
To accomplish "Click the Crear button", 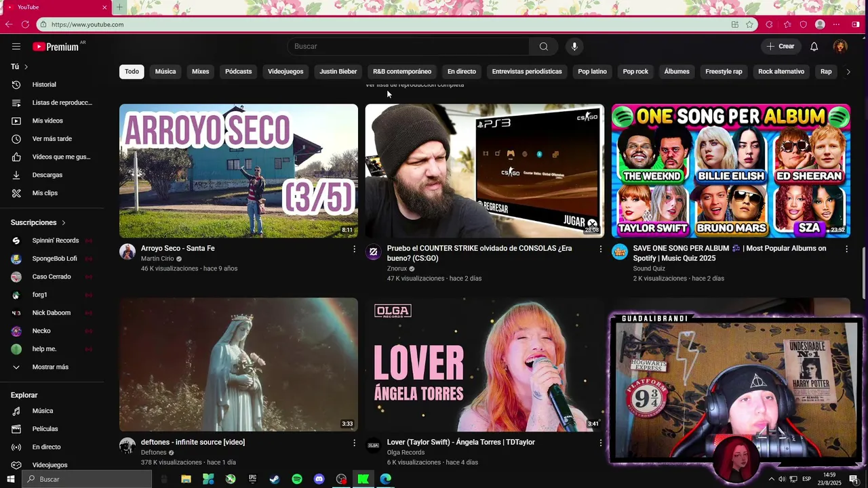I will point(781,46).
